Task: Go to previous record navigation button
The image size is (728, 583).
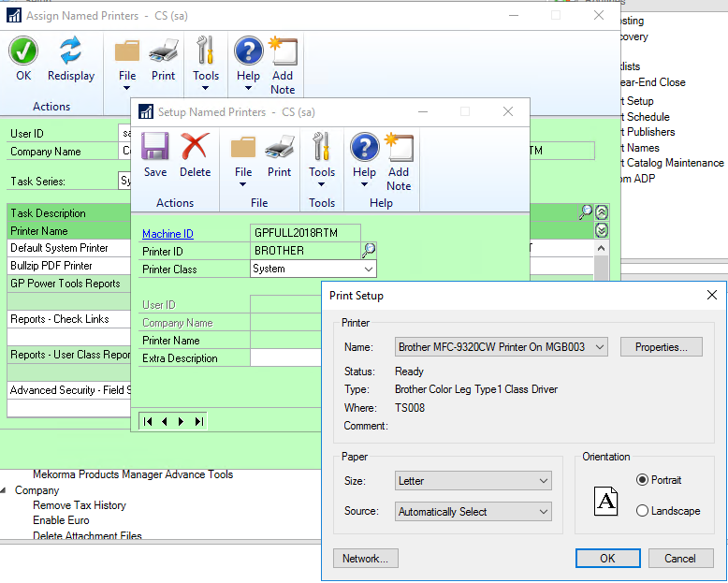Action: click(x=165, y=421)
